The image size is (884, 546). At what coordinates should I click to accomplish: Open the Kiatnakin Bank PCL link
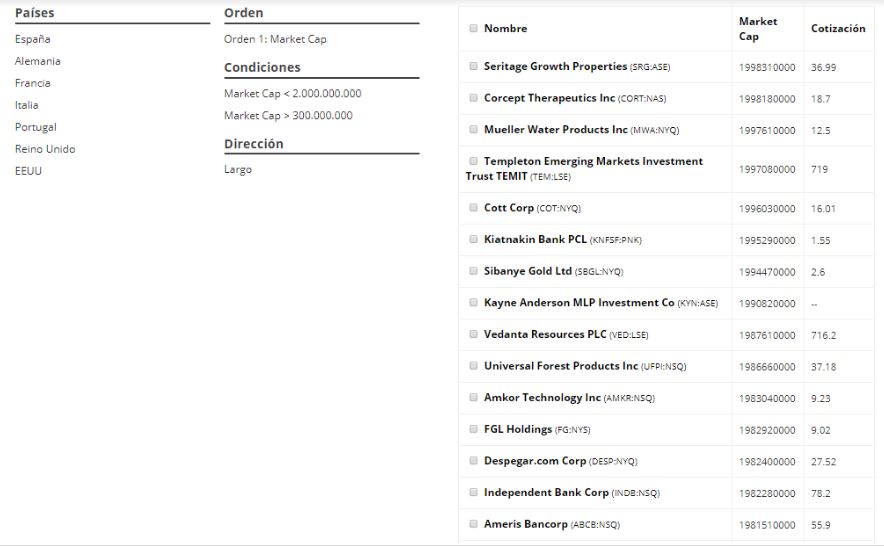click(535, 240)
